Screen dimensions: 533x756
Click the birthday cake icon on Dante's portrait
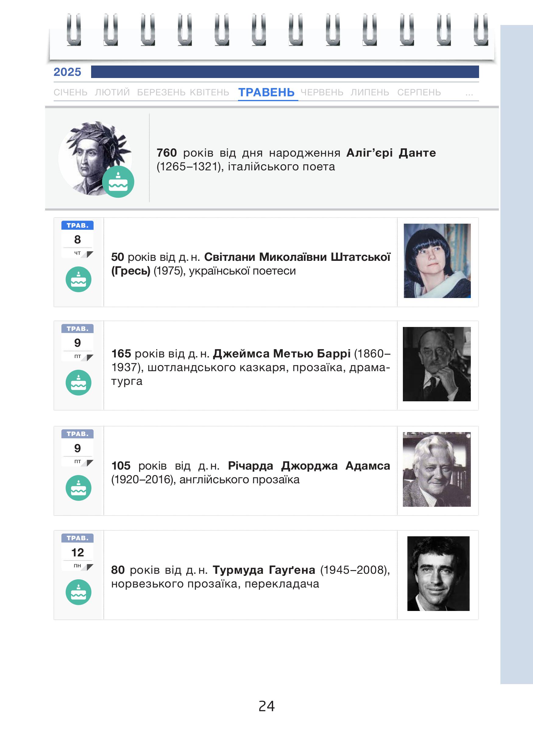pos(118,182)
